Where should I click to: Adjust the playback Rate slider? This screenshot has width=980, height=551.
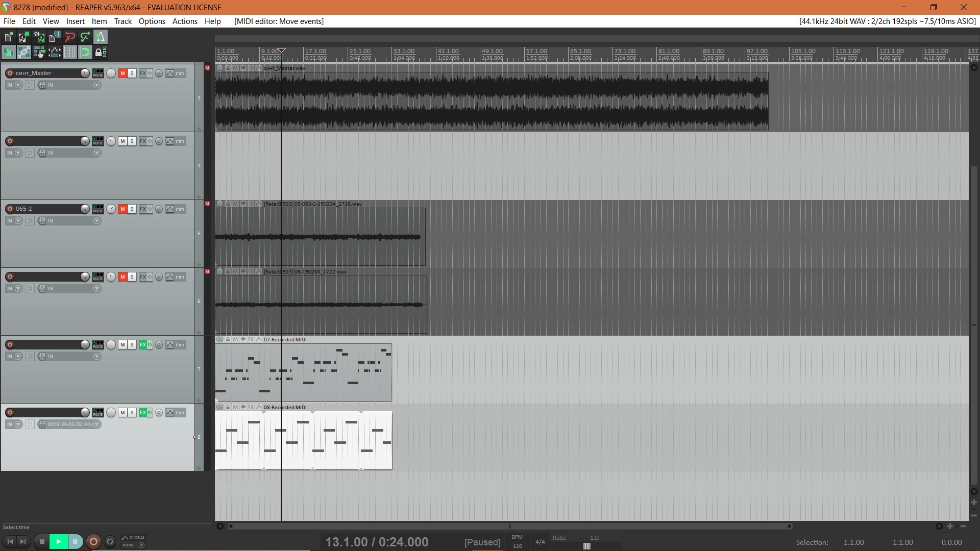[587, 546]
